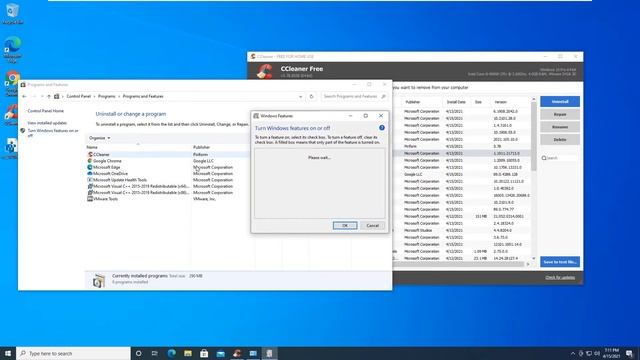Viewport: 640px width, 360px height.
Task: Open the notification center icon
Action: (x=629, y=353)
